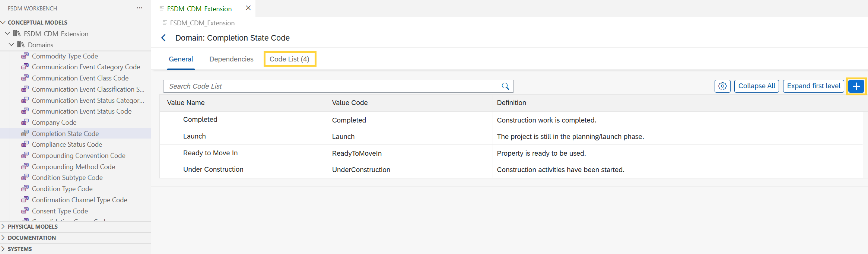
Task: Expand the Systems section
Action: pos(3,249)
